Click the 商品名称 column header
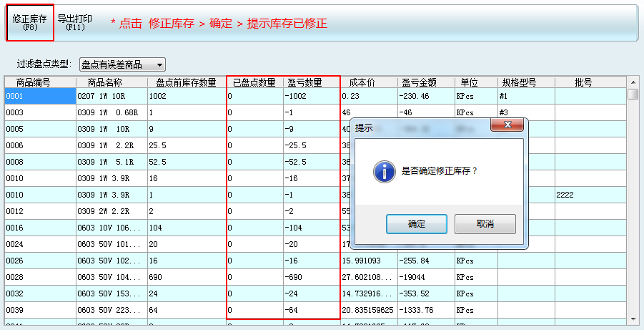 click(112, 82)
